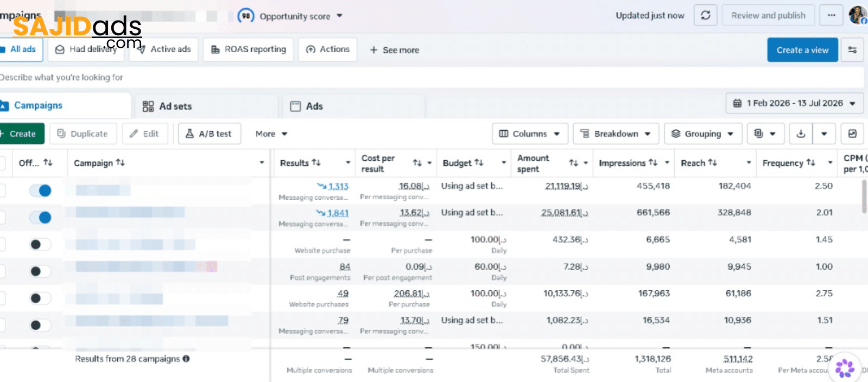Click the Create a view button
Screen dimensions: 868x382
coord(802,50)
